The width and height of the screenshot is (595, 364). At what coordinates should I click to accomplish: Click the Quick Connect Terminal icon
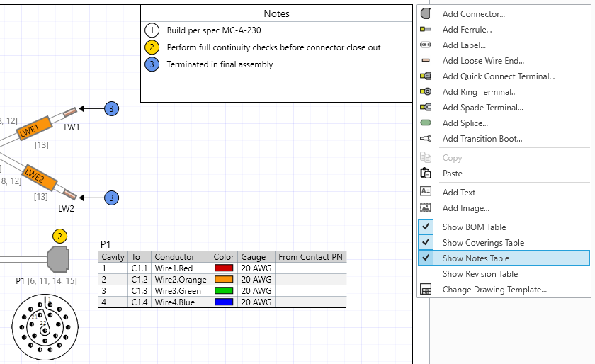pos(426,76)
